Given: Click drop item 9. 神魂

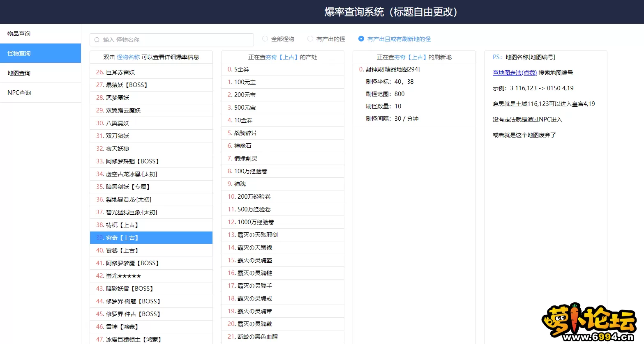Looking at the screenshot, I should point(283,184).
